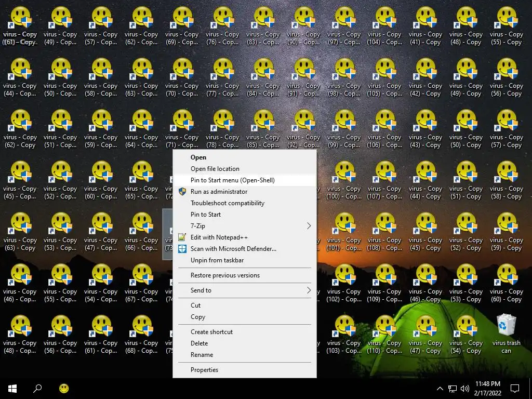Select the virus - Copy (69) desktop shortcut
This screenshot has height=399, width=532.
[182, 26]
